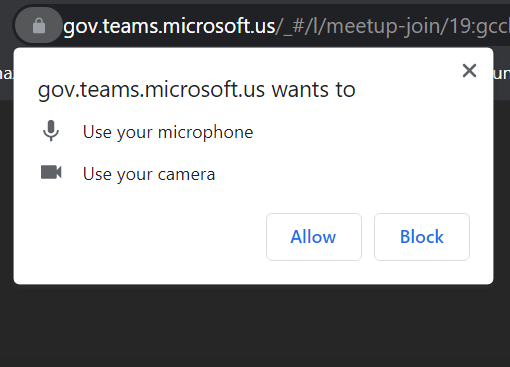Block microphone and camera access
Image resolution: width=510 pixels, height=367 pixels.
[x=422, y=237]
